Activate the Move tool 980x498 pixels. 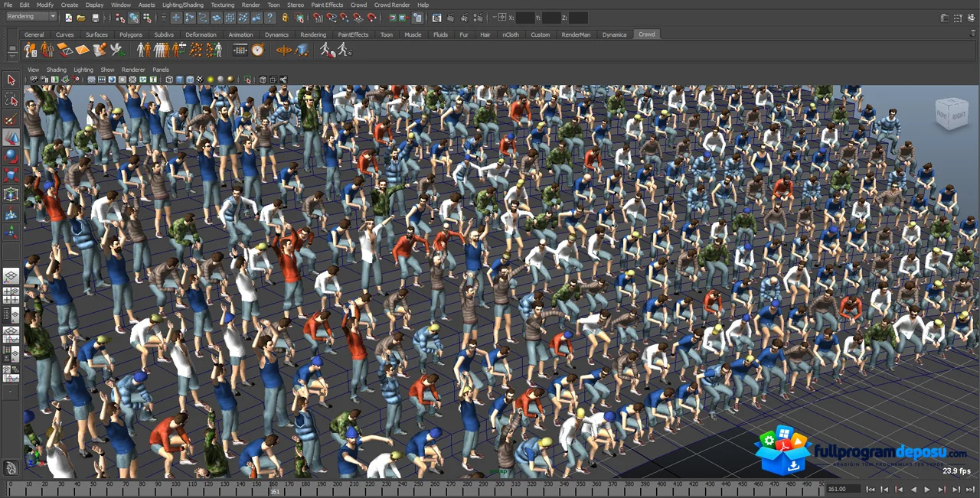click(11, 138)
